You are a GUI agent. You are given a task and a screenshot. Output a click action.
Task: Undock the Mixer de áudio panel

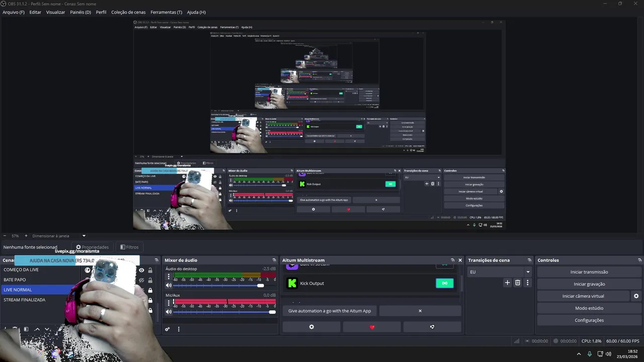[x=274, y=260]
